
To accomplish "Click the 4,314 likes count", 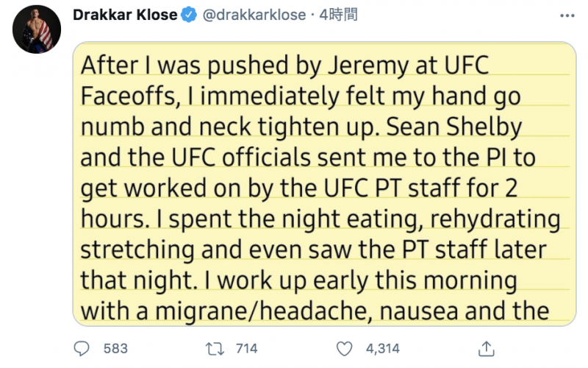I will tap(383, 349).
